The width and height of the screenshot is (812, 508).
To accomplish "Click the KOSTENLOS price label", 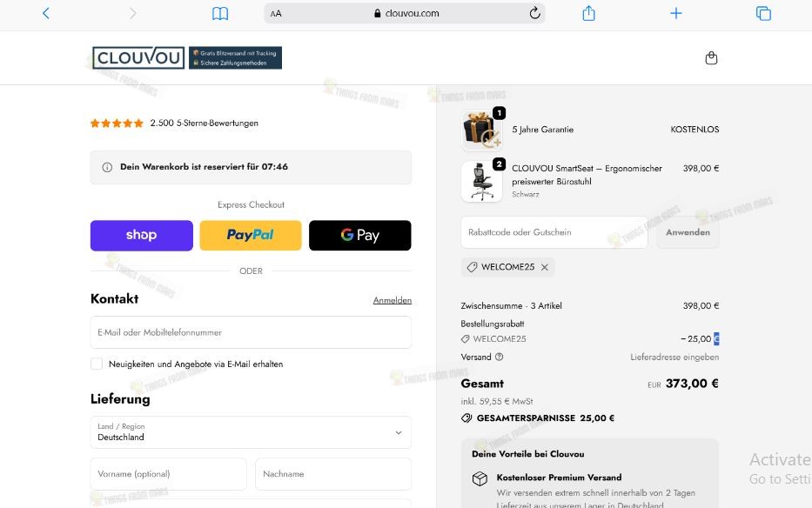I will (x=695, y=130).
